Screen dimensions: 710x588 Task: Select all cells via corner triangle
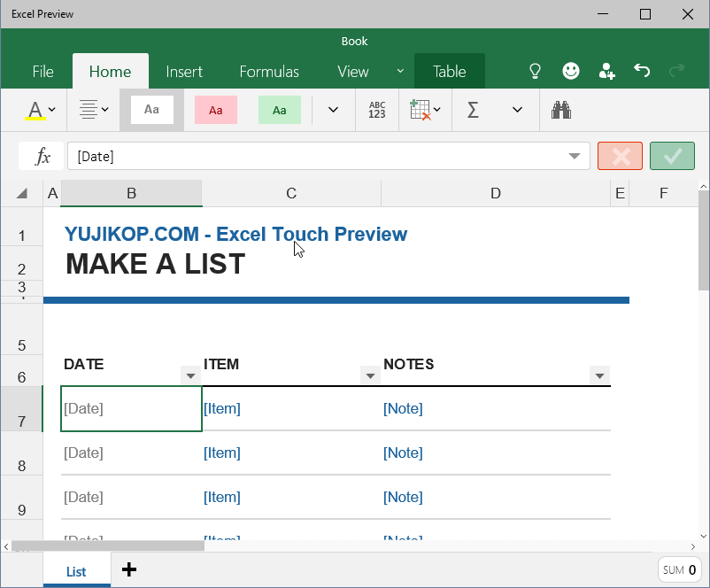[22, 193]
